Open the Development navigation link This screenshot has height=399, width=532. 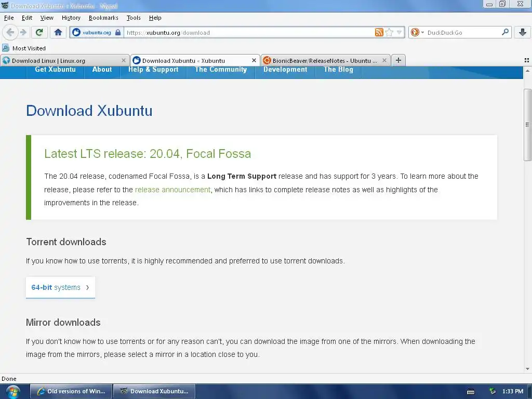pos(285,70)
